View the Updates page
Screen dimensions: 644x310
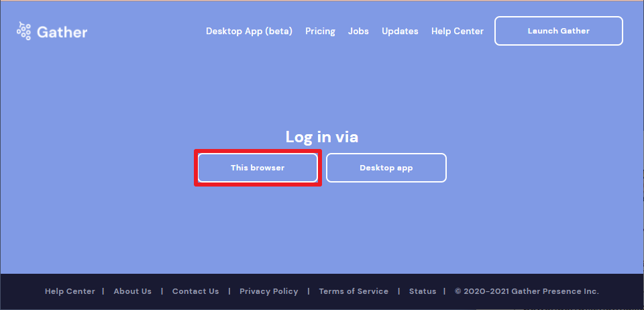click(x=400, y=32)
